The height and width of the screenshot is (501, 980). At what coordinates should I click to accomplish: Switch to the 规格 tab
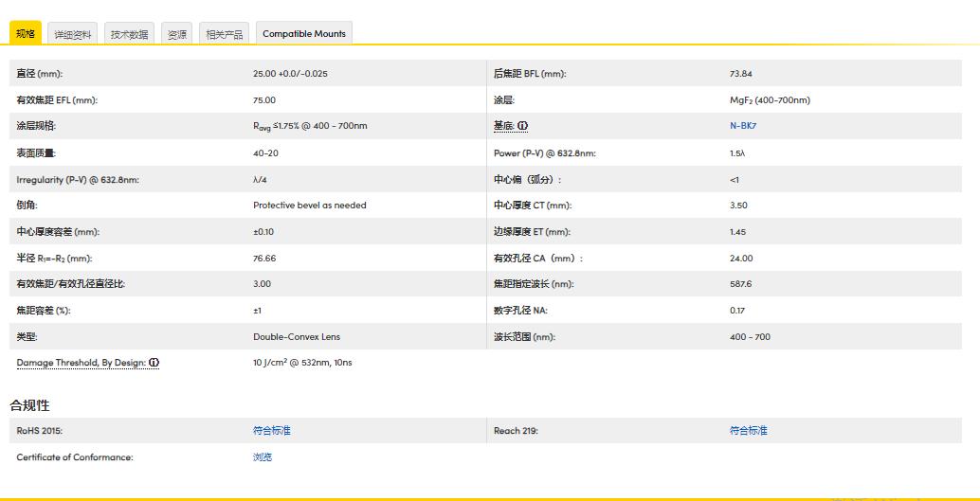[26, 34]
